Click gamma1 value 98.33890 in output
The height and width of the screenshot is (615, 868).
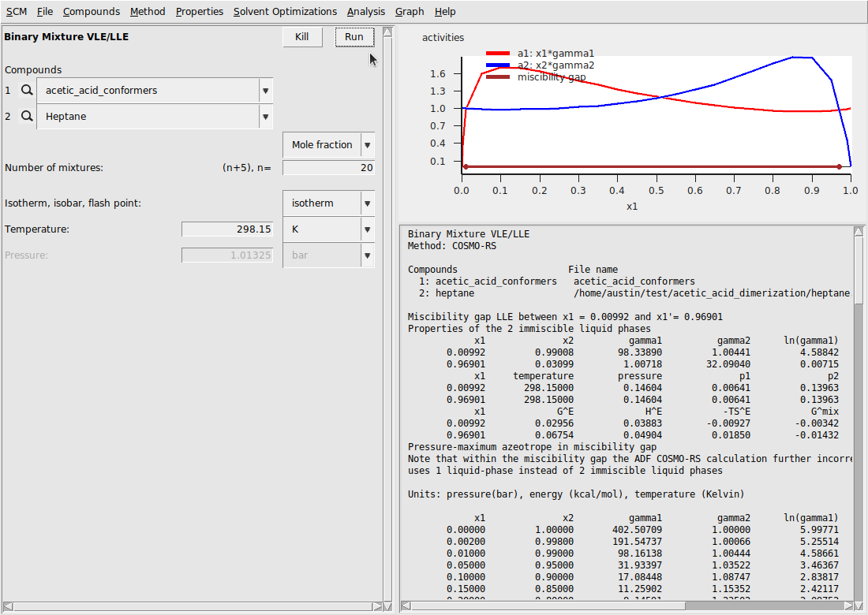coord(640,352)
